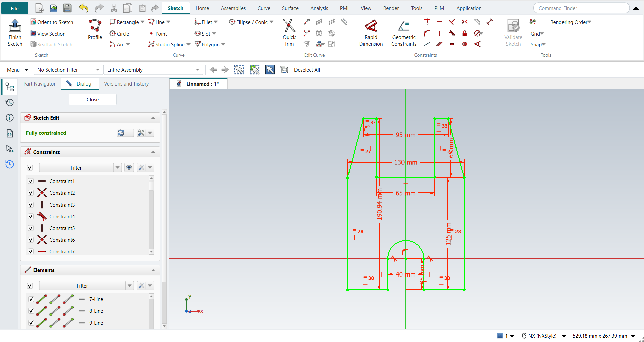Viewport: 644px width, 342px height.
Task: Switch to the Part Navigator tab
Action: tap(40, 84)
